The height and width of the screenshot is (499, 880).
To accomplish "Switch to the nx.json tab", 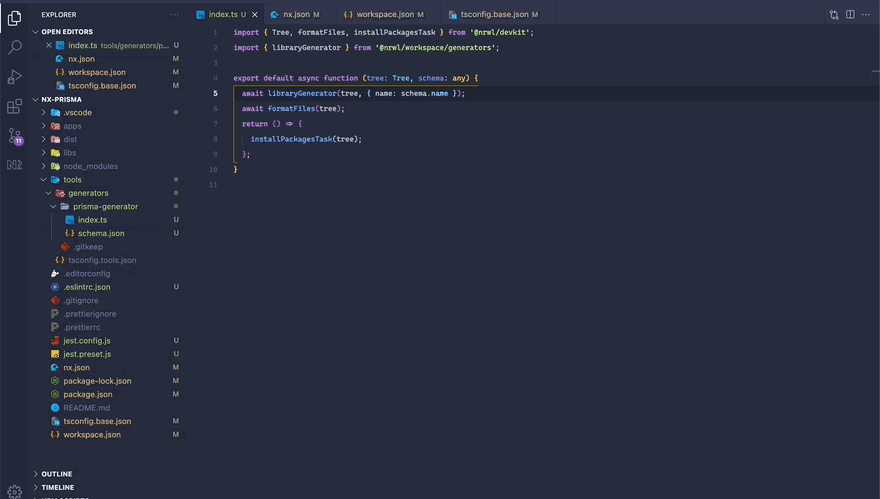I will (296, 15).
